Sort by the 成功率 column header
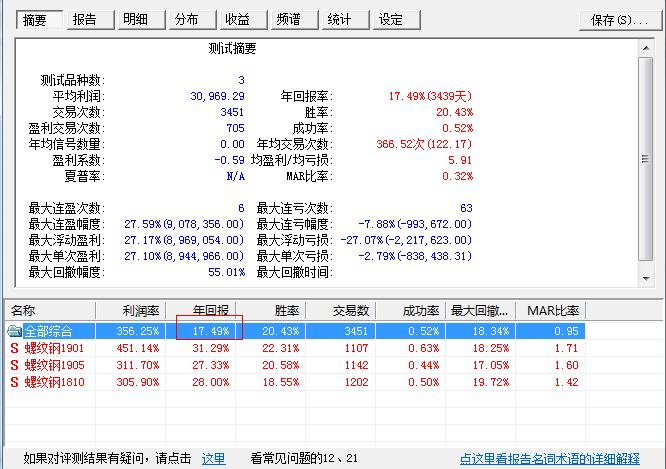 [x=411, y=311]
